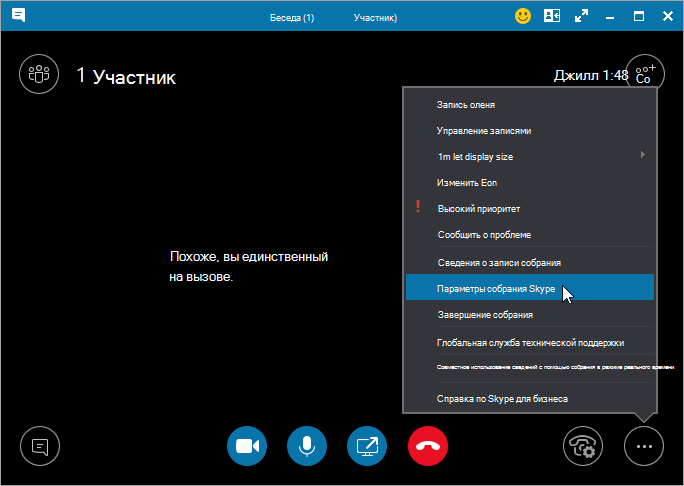Start video with the camera button
684x486 pixels.
coord(247,446)
